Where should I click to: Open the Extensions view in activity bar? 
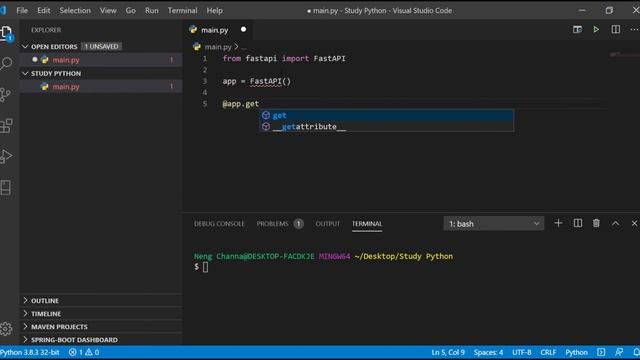pyautogui.click(x=6, y=126)
